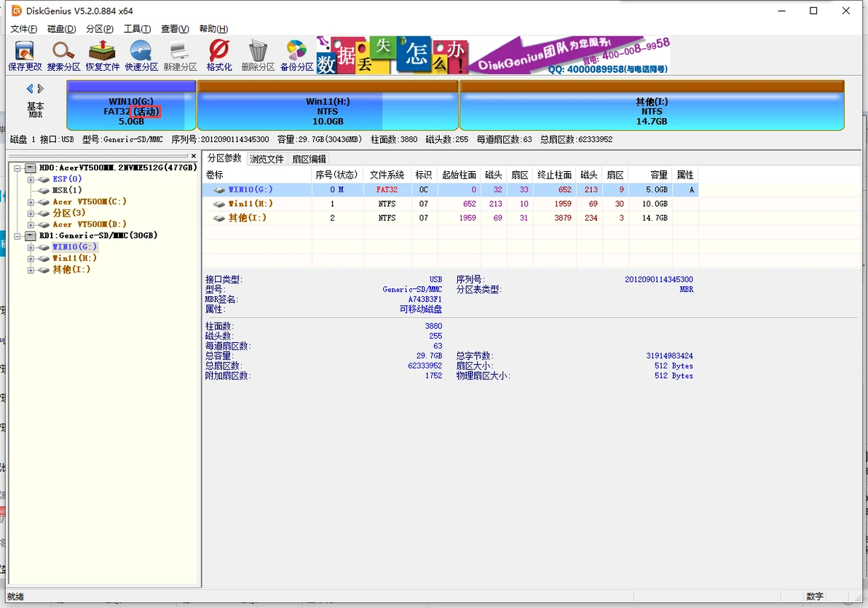This screenshot has height=608, width=868.
Task: Select the Win11(H:) row in partition table
Action: 450,204
